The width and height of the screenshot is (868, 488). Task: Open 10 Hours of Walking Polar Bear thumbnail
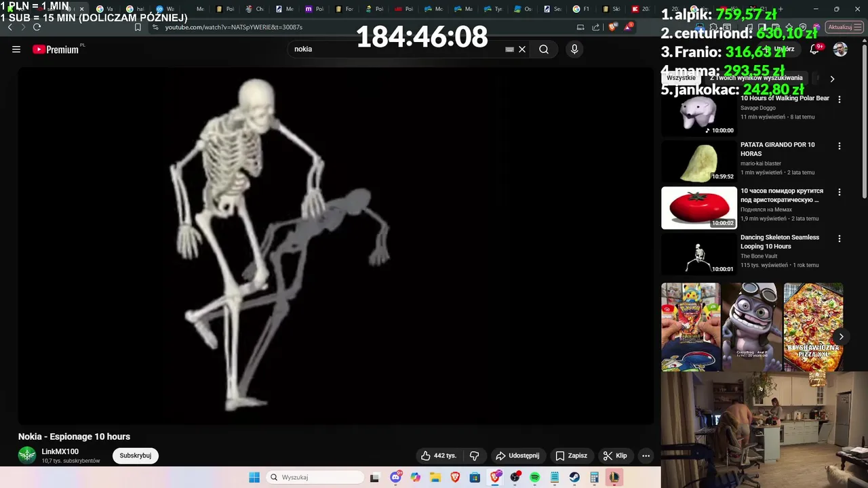tap(698, 115)
